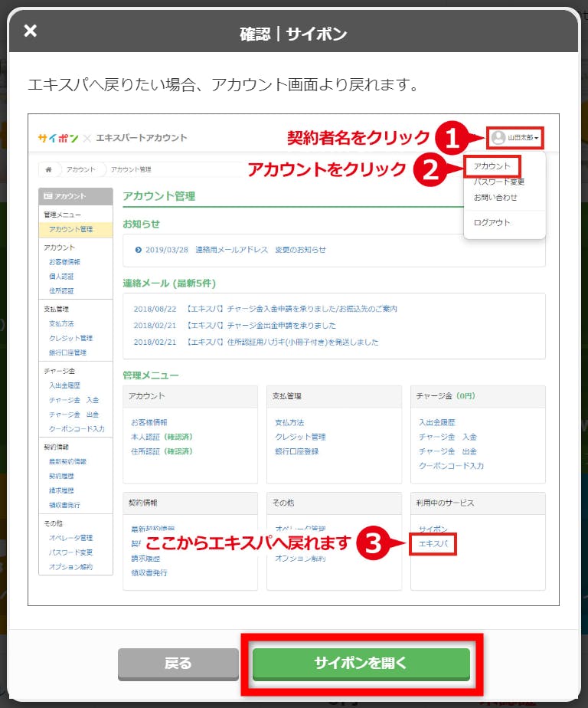
Task: Click the user avatar icon beside 山田太郎
Action: (x=498, y=138)
